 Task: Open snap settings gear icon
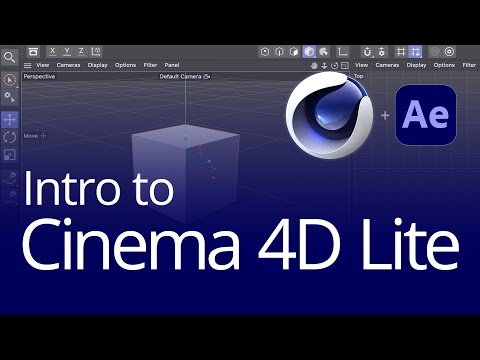(x=382, y=52)
